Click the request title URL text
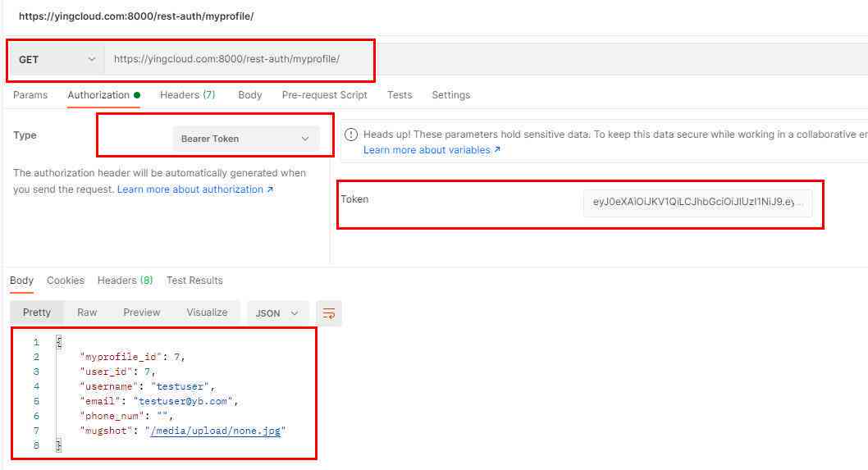Viewport: 868px width, 470px height. pyautogui.click(x=136, y=16)
